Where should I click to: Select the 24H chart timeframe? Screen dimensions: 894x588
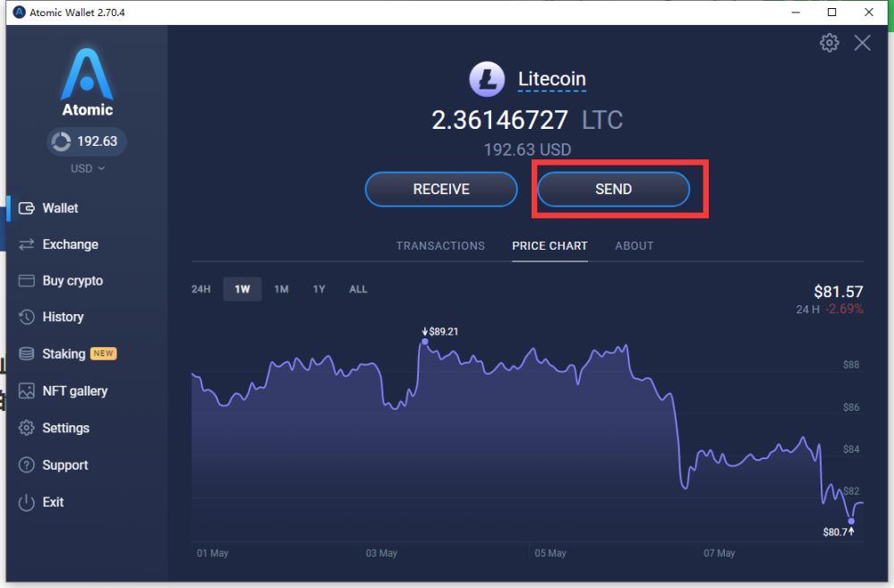pyautogui.click(x=200, y=289)
